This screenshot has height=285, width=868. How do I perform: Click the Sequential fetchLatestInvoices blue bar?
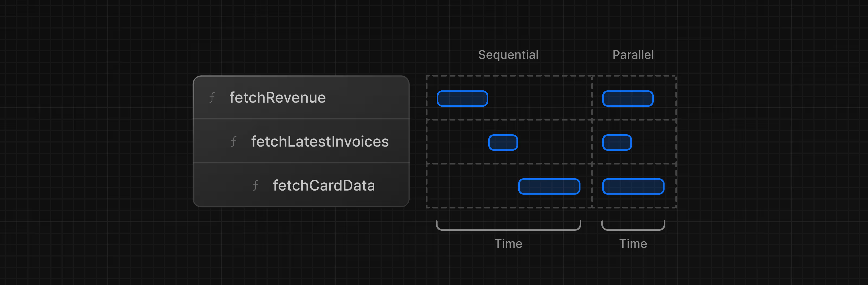click(x=503, y=142)
